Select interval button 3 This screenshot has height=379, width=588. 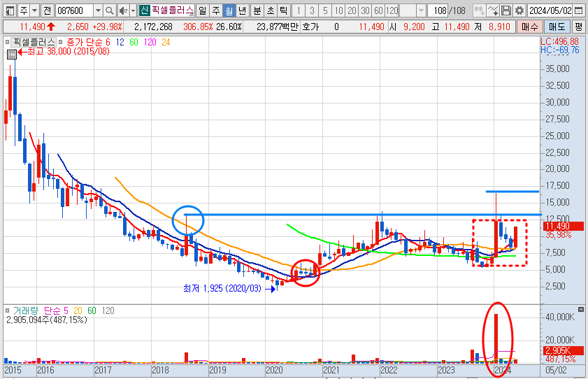tap(312, 10)
